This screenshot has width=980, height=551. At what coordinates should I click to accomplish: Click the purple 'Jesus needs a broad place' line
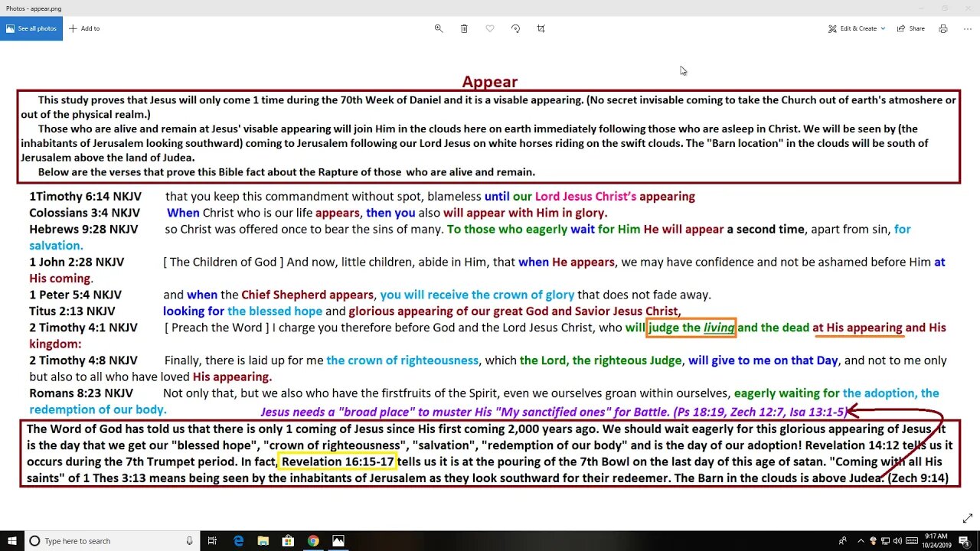(x=554, y=412)
